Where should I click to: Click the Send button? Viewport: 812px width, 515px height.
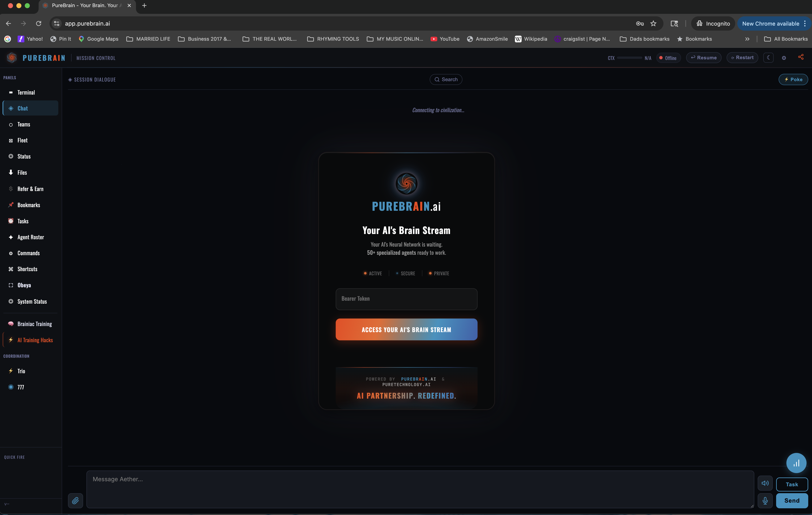[x=792, y=501]
